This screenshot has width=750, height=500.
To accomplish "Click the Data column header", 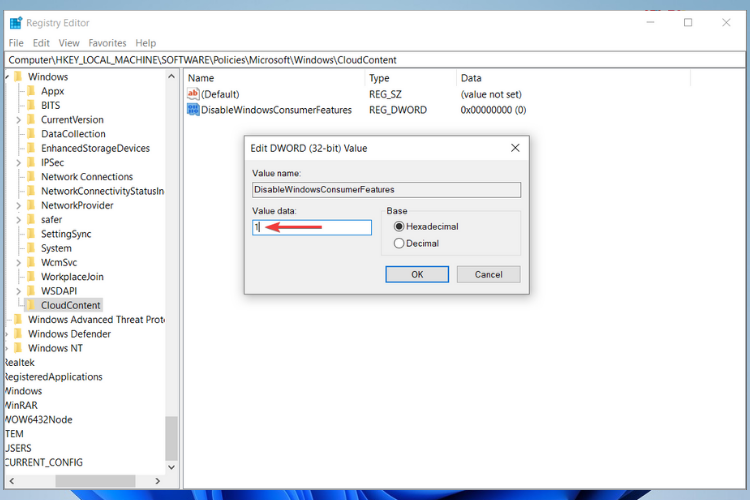I will pyautogui.click(x=574, y=78).
